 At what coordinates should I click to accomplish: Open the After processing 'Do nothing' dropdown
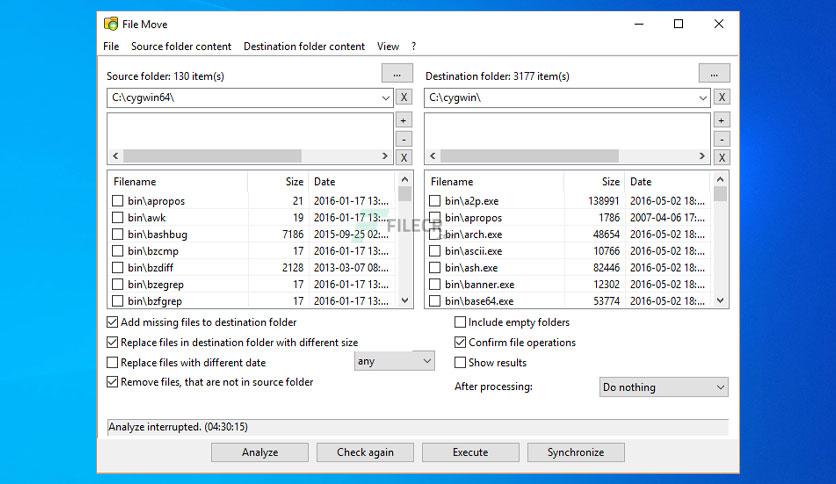click(x=663, y=387)
